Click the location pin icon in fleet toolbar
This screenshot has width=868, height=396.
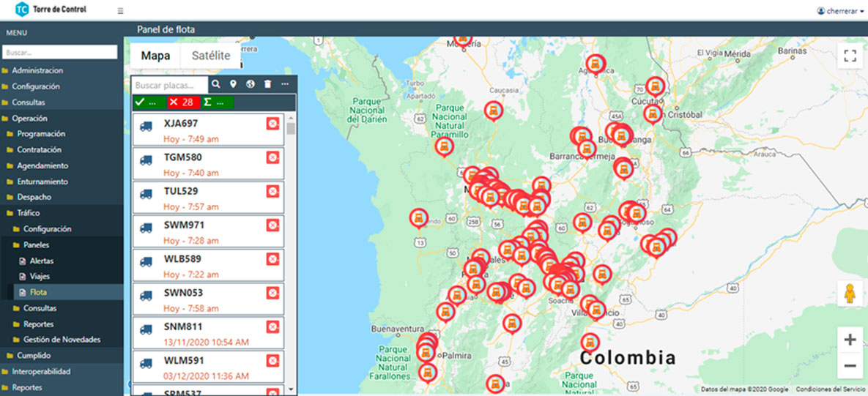click(234, 85)
